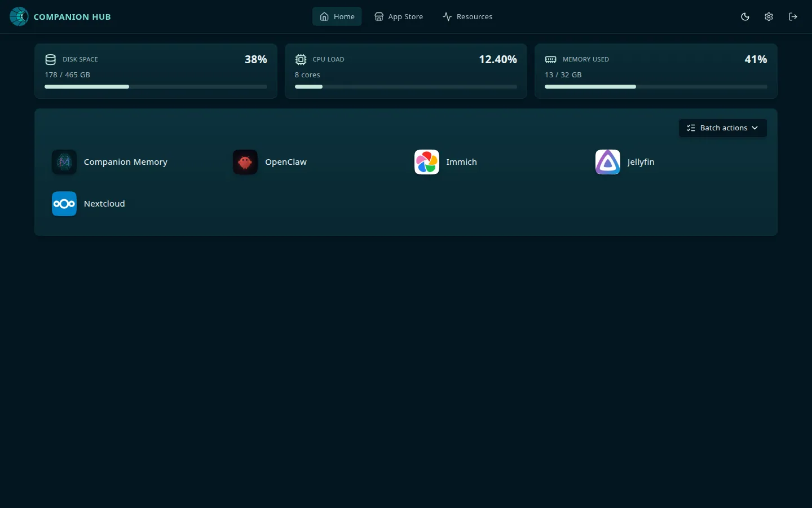The width and height of the screenshot is (812, 508).
Task: Click the '8 cores' text
Action: (x=307, y=75)
